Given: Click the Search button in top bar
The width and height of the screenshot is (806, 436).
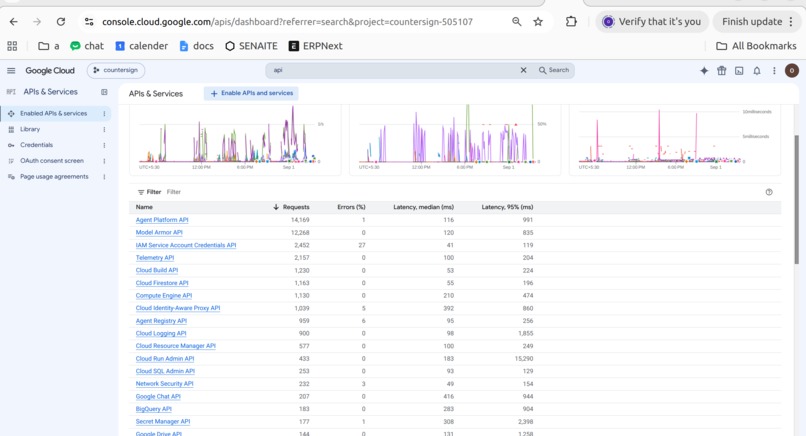Looking at the screenshot, I should click(x=554, y=70).
